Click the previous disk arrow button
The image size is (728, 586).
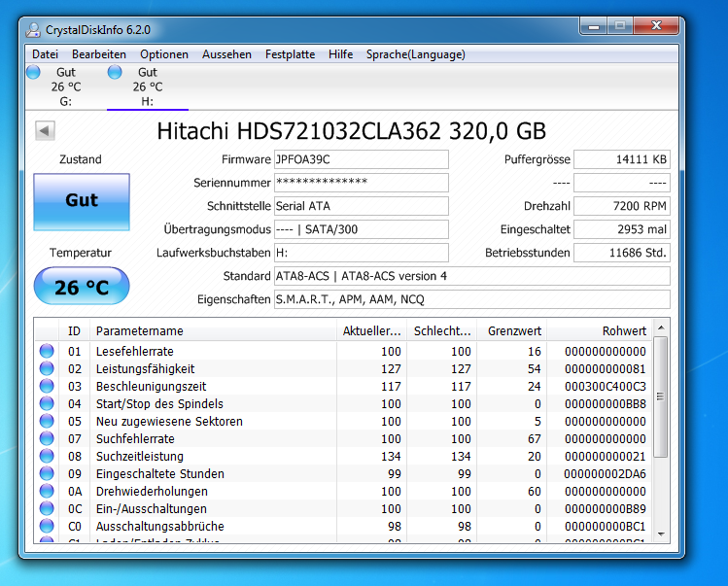click(45, 130)
